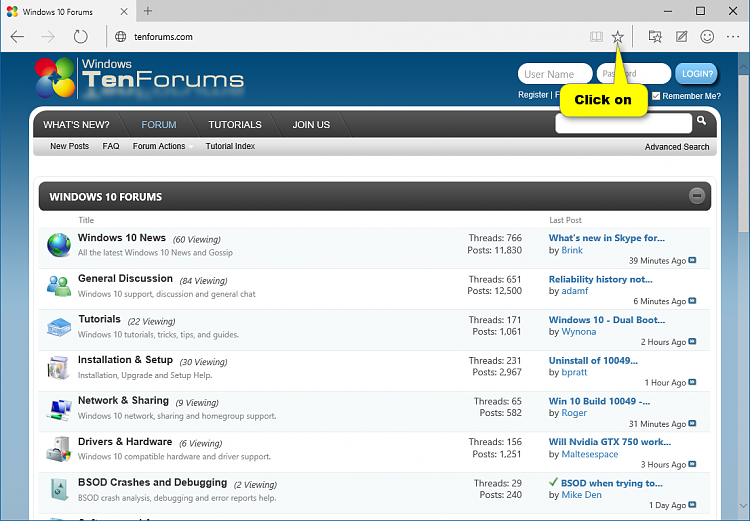Open the More actions ellipsis menu

[733, 37]
